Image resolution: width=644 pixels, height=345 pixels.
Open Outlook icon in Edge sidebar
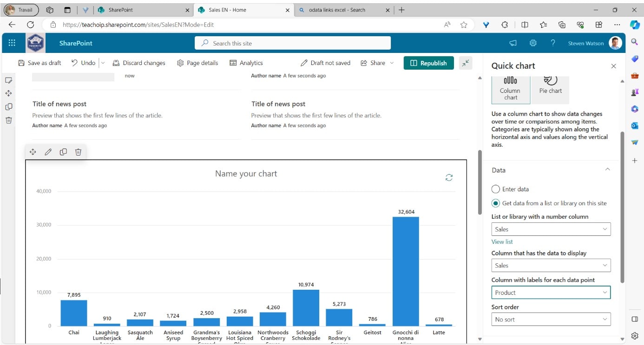pos(635,125)
